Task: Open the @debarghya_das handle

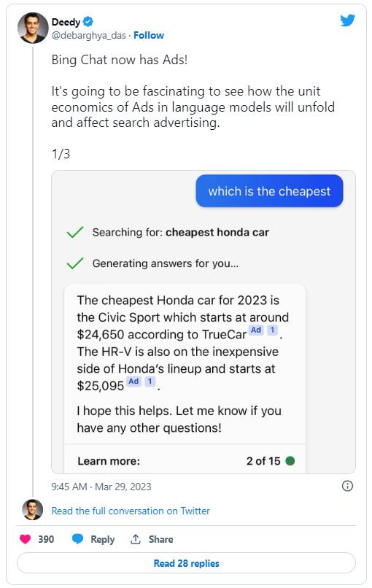Action: [89, 35]
